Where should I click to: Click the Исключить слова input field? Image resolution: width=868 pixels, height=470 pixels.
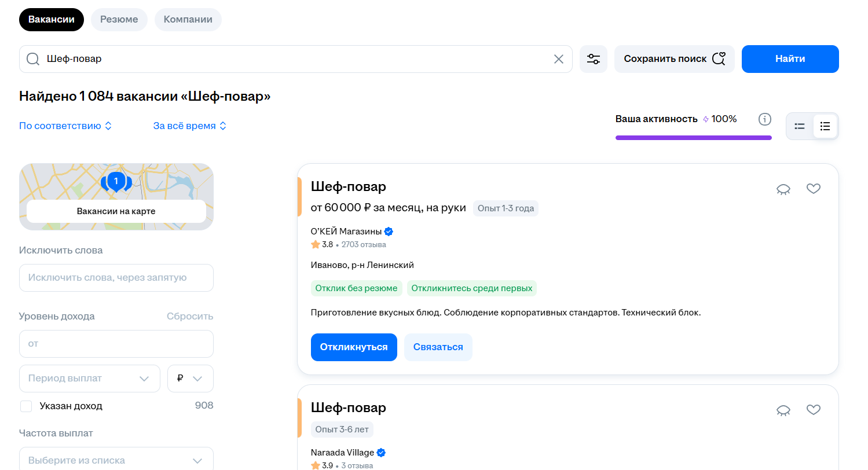click(x=116, y=278)
